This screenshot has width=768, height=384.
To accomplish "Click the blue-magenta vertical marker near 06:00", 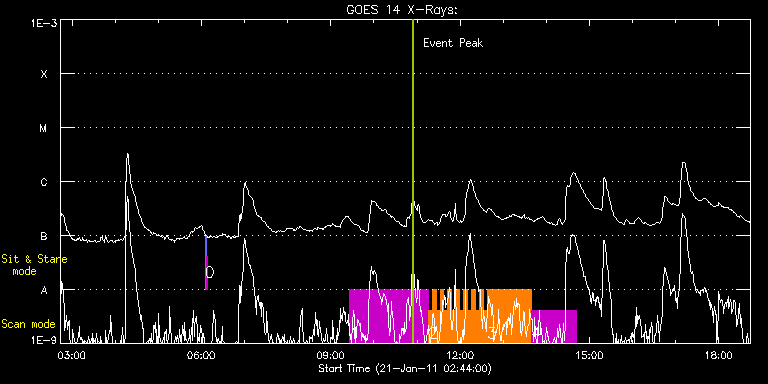I will 206,263.
